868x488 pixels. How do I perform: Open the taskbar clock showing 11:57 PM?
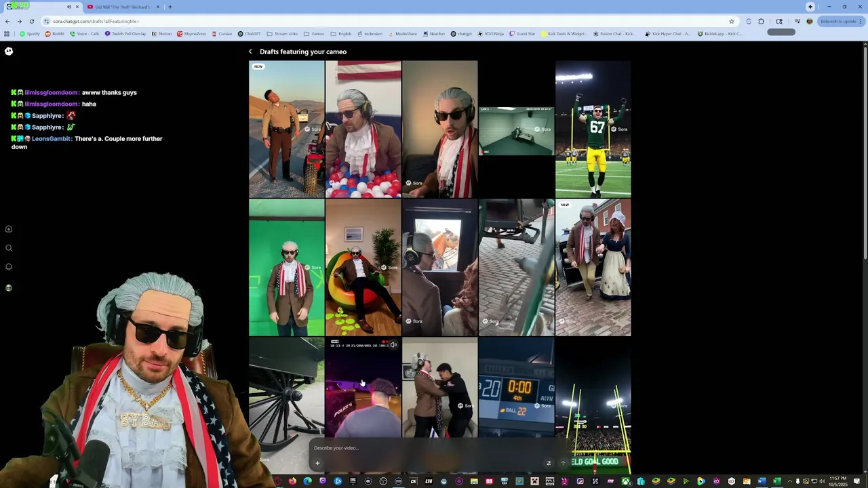(838, 481)
